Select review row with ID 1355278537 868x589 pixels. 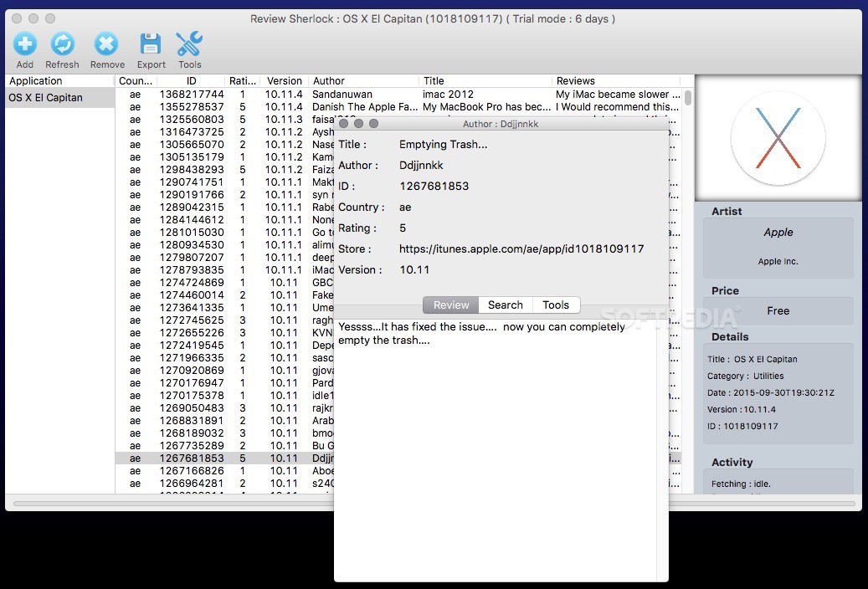point(398,107)
